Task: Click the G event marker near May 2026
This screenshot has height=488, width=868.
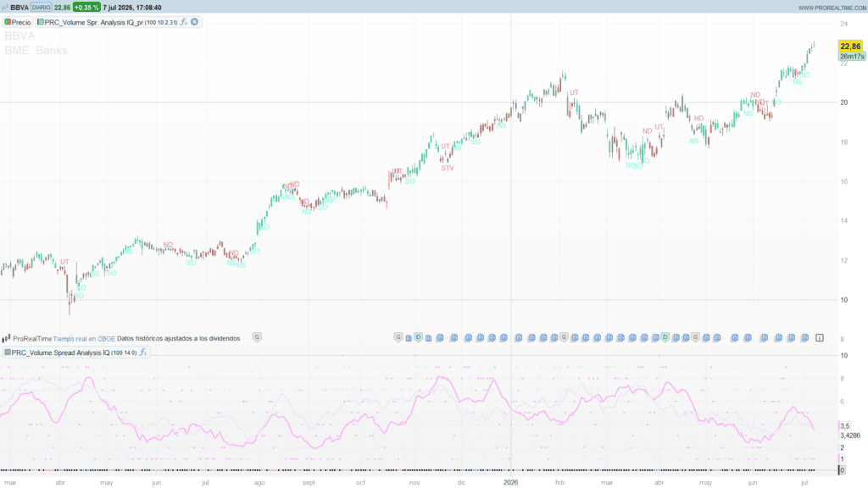Action: click(695, 337)
